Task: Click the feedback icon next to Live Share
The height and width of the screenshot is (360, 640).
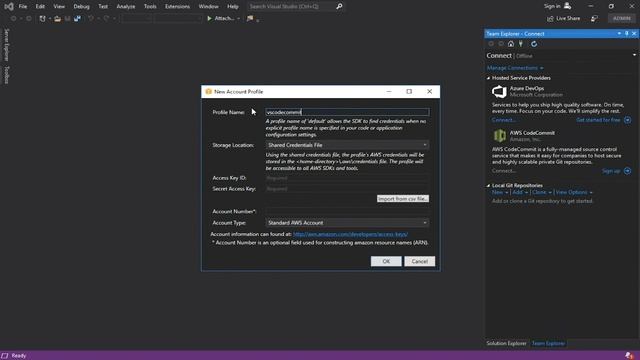Action: point(594,18)
